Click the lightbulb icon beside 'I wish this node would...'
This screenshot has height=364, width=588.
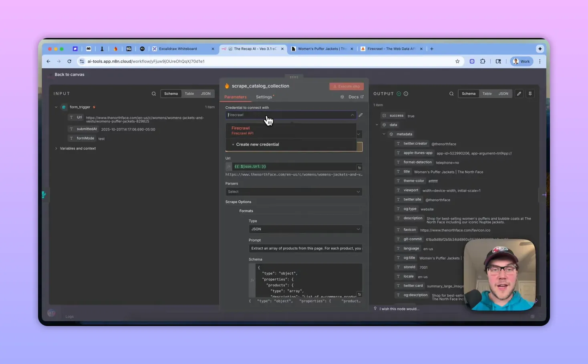click(x=375, y=309)
